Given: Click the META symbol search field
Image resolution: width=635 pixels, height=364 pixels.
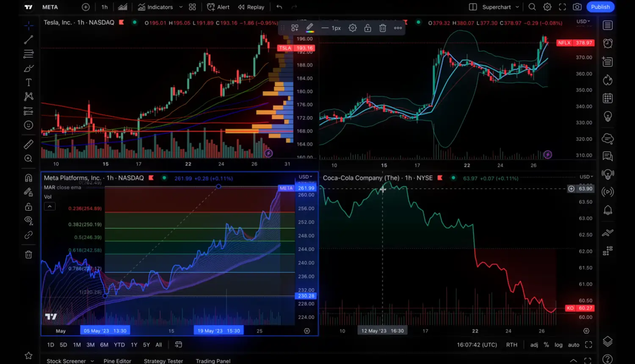Looking at the screenshot, I should pyautogui.click(x=50, y=7).
